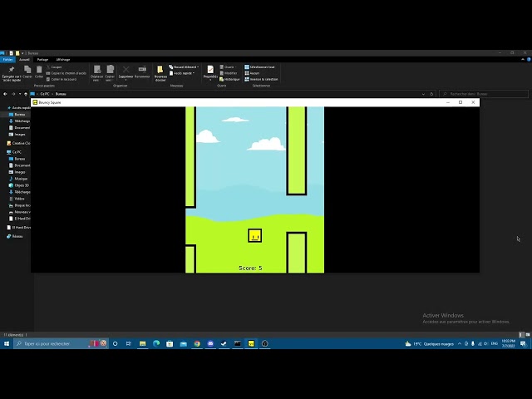532x399 pixels.
Task: Click the Renommer icon
Action: click(x=142, y=69)
